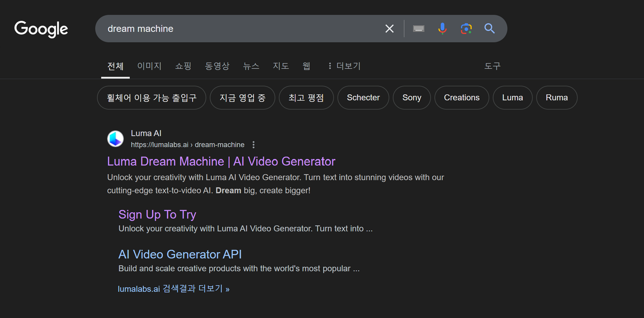
Task: Select the Ruma suggestion chip
Action: 557,98
